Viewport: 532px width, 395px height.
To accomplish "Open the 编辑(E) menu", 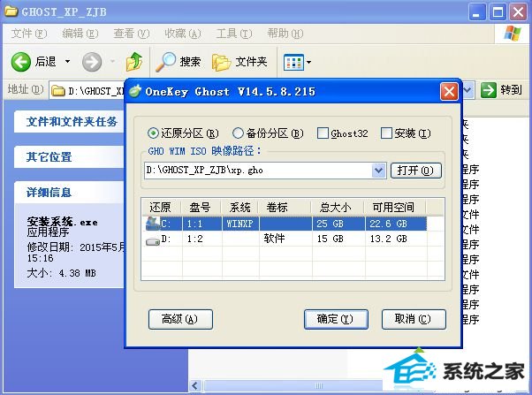I will (x=80, y=34).
